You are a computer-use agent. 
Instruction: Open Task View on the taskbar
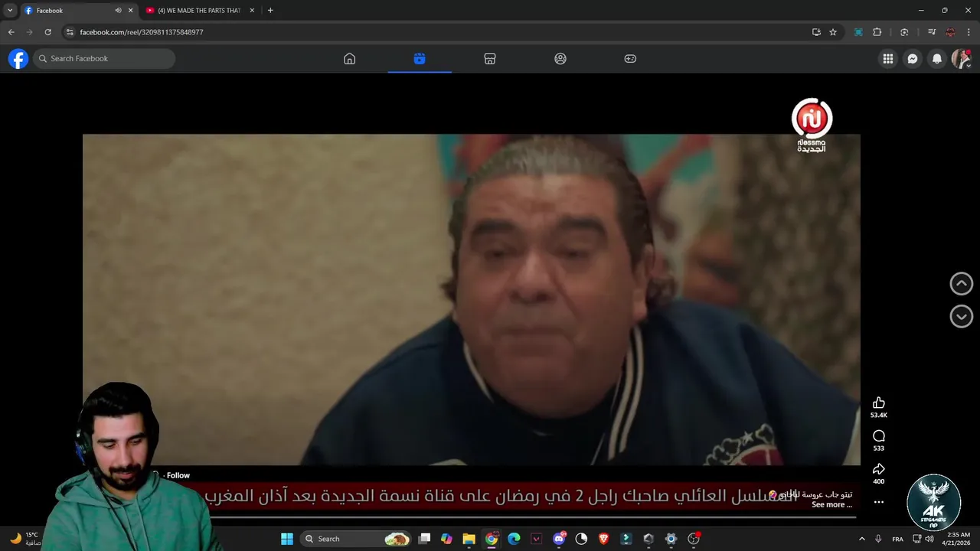click(x=424, y=539)
